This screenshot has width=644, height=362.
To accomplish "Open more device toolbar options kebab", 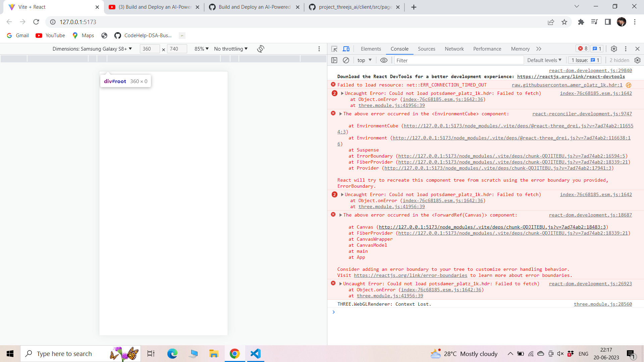I will click(x=319, y=49).
